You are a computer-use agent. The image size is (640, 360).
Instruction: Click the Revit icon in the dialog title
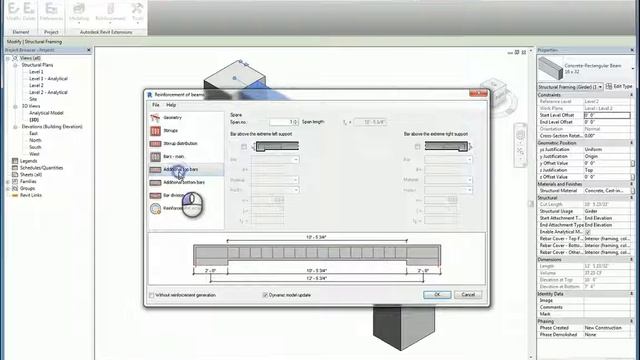tap(149, 95)
